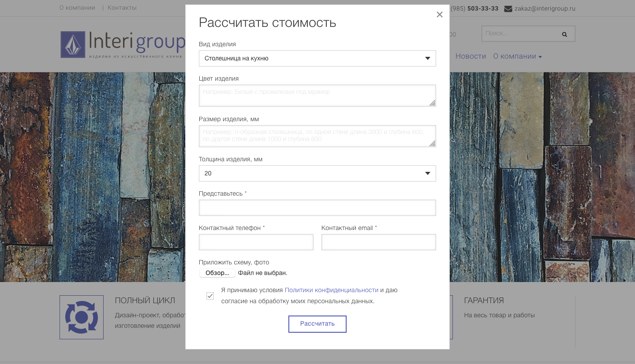Click the Контактный телефон input field

point(256,242)
